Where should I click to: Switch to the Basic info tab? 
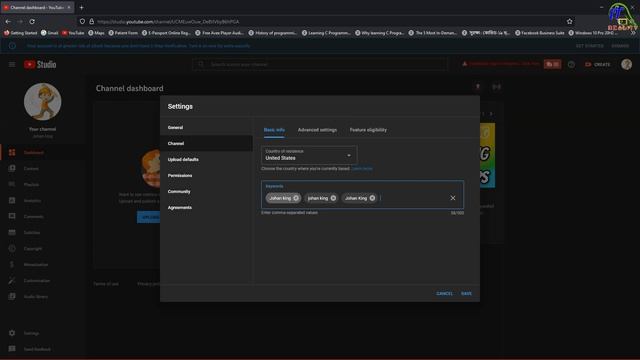tap(274, 130)
